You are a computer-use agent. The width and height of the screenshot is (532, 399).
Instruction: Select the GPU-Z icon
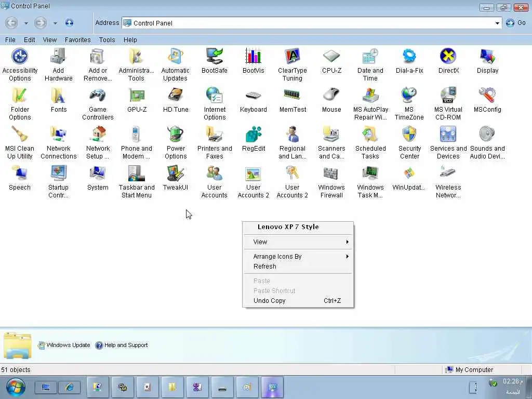coord(137,96)
